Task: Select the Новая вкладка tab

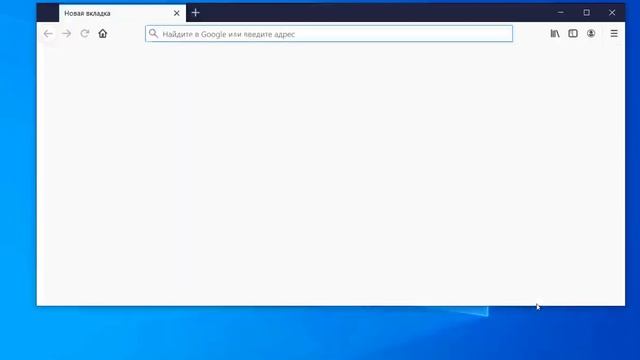Action: coord(122,13)
